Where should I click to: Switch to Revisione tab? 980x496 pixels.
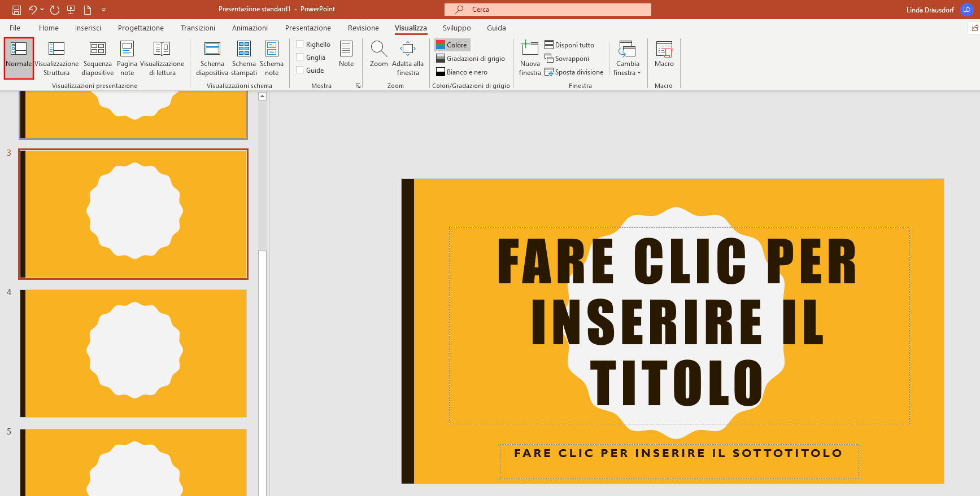[x=363, y=28]
